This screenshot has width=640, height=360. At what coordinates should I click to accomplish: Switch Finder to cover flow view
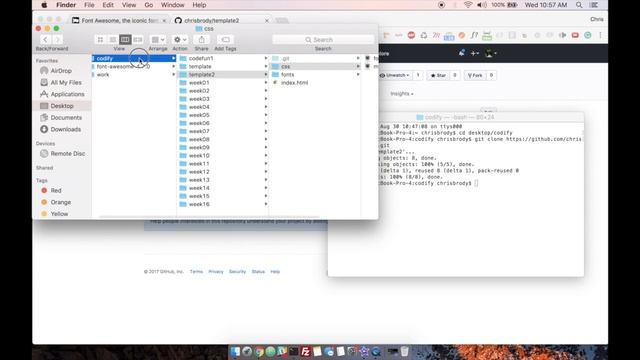(138, 40)
